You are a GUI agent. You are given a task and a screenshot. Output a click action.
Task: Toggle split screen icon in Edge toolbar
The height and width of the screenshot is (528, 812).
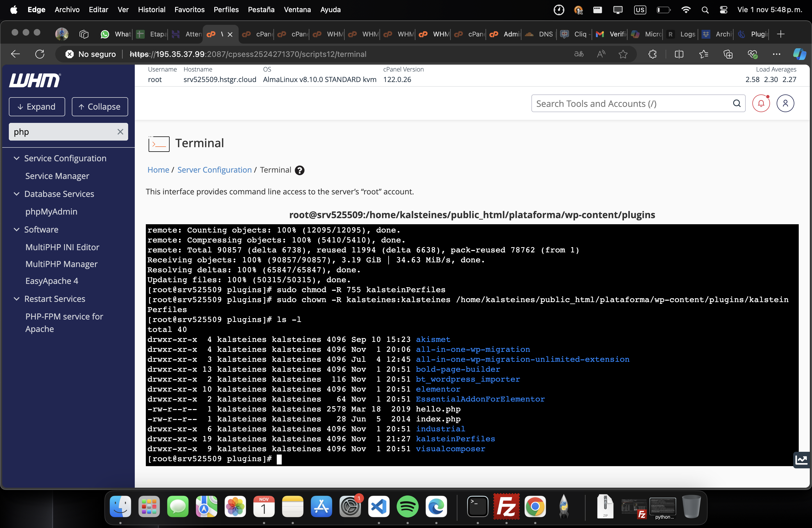point(679,54)
